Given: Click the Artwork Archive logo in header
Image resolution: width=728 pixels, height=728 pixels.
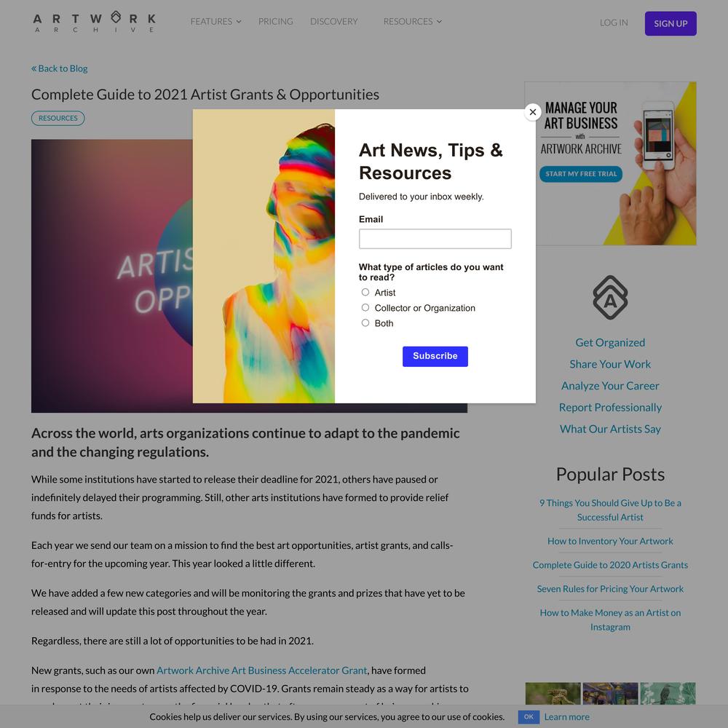Looking at the screenshot, I should [94, 23].
